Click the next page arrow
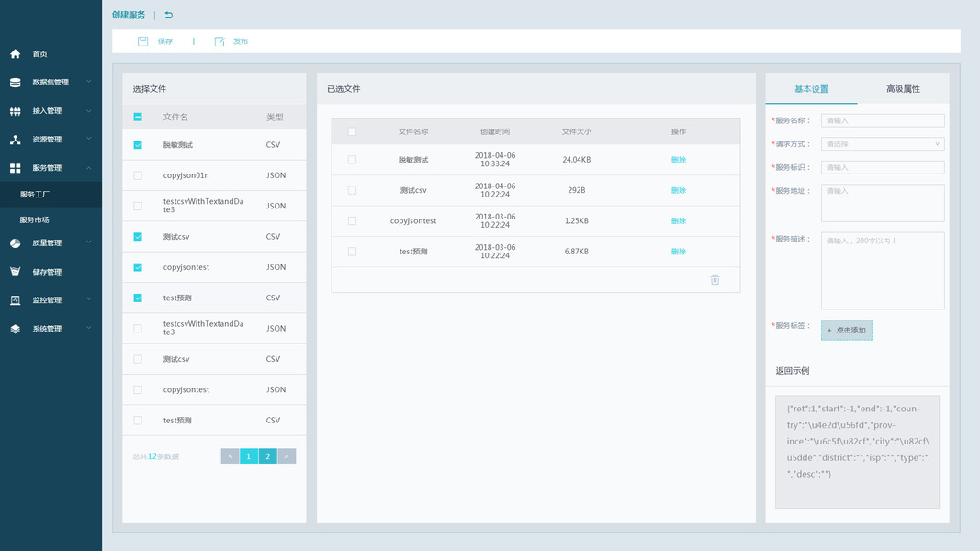 tap(287, 456)
